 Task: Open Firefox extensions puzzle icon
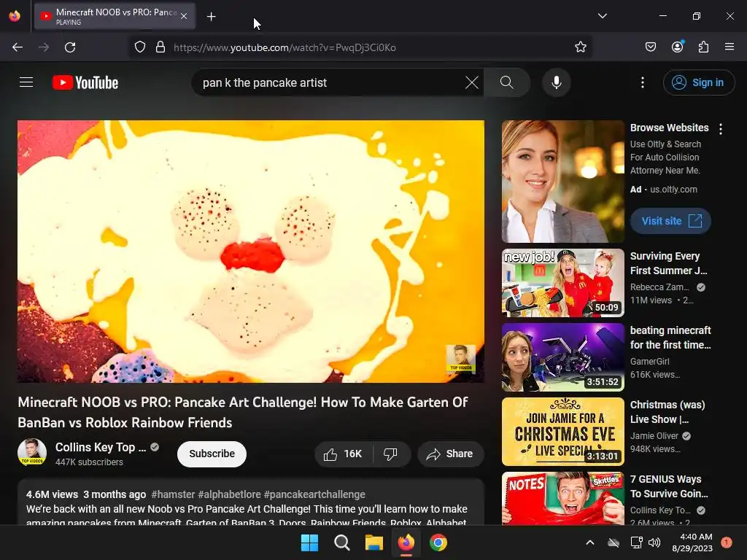click(703, 47)
